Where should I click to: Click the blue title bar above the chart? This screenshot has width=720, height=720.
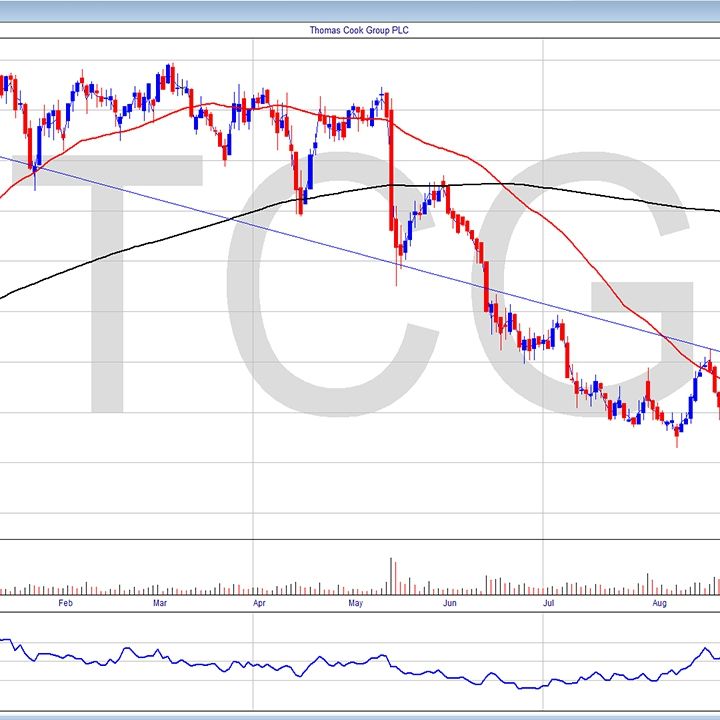point(360,9)
